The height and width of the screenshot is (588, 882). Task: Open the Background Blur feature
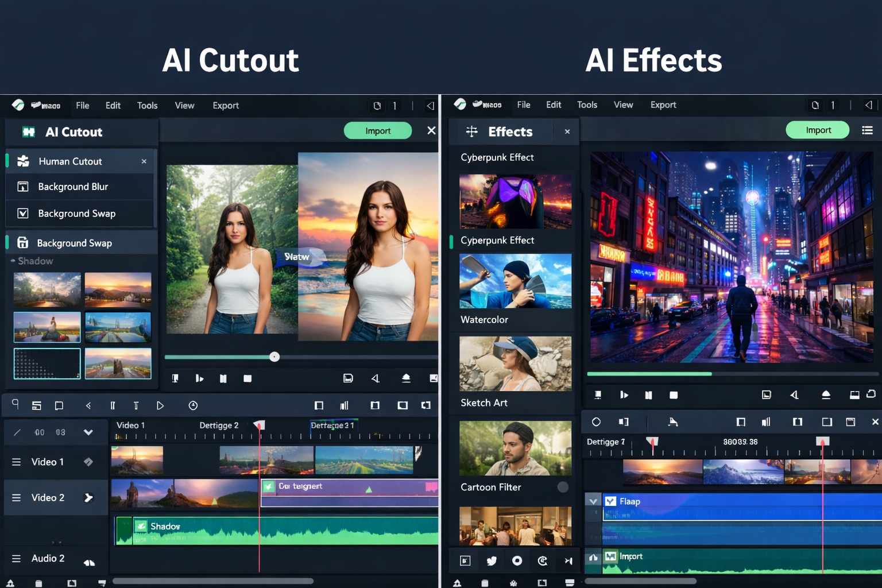73,187
